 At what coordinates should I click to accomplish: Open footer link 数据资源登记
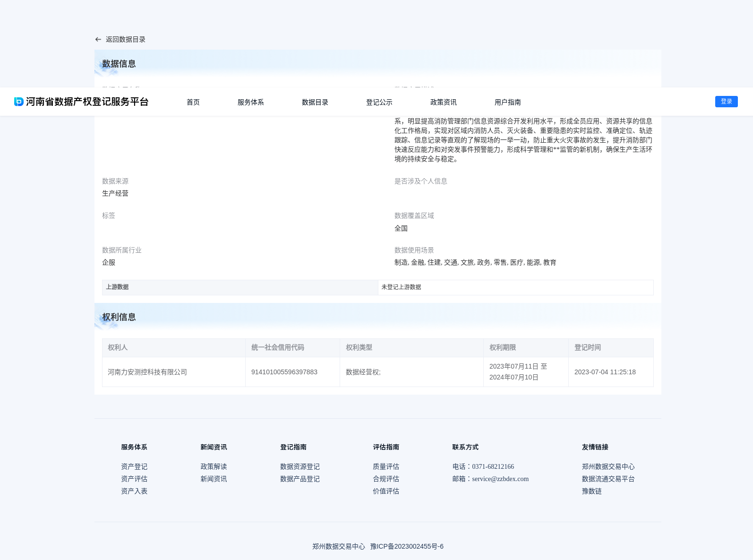point(300,466)
